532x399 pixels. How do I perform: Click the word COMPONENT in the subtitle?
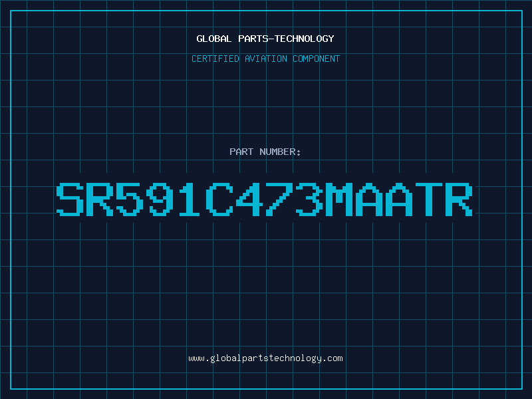click(x=317, y=59)
